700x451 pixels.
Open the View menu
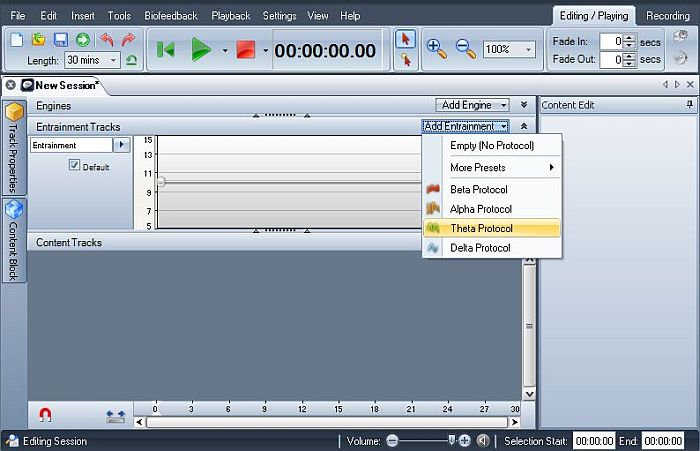click(318, 16)
